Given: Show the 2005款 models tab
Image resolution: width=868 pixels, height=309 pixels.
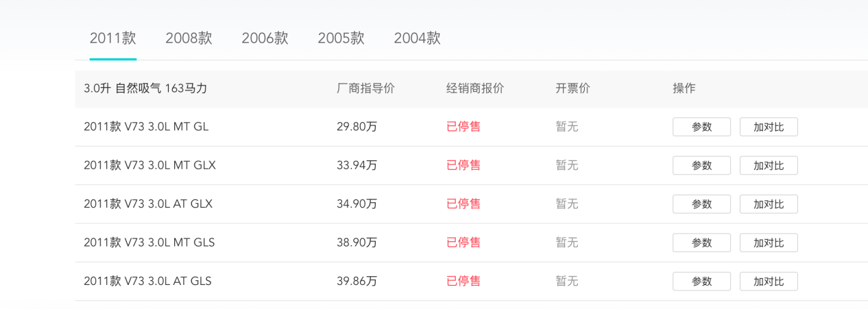Looking at the screenshot, I should [341, 38].
